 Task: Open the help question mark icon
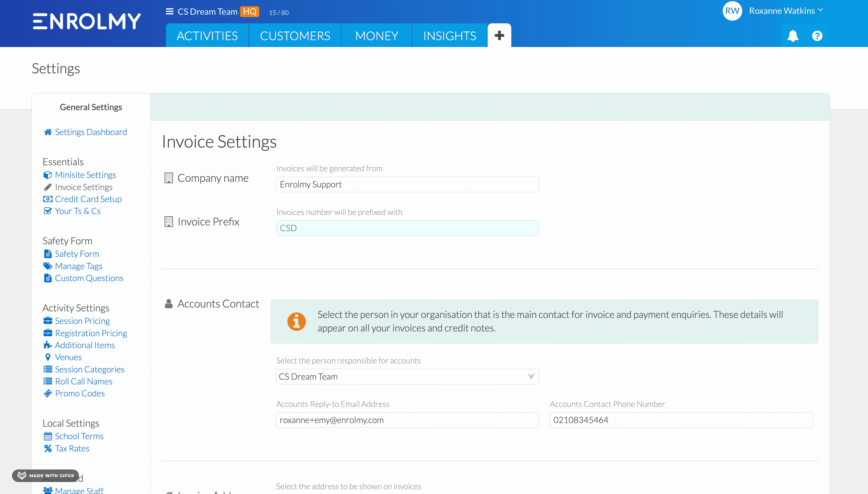click(x=817, y=36)
